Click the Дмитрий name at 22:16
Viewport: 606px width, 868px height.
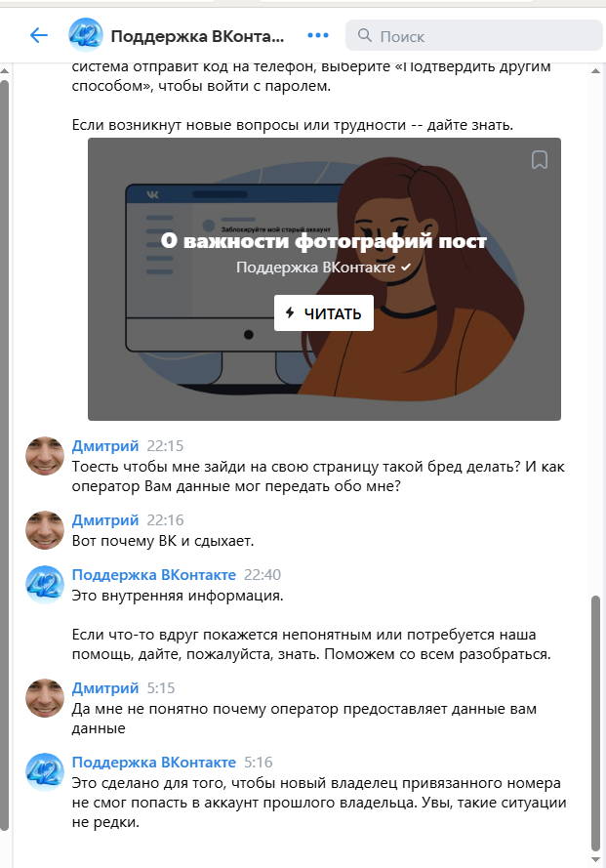[x=105, y=520]
